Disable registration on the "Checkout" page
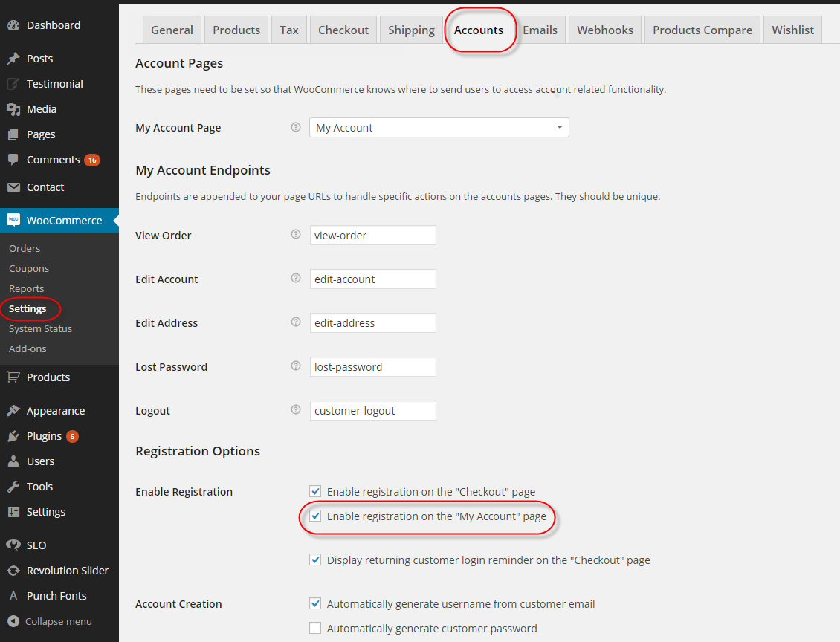Viewport: 840px width, 642px height. tap(315, 491)
